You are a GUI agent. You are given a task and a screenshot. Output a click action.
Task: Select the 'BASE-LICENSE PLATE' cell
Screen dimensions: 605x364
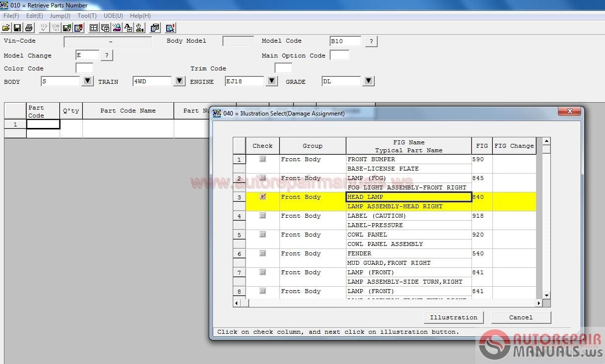(x=408, y=169)
